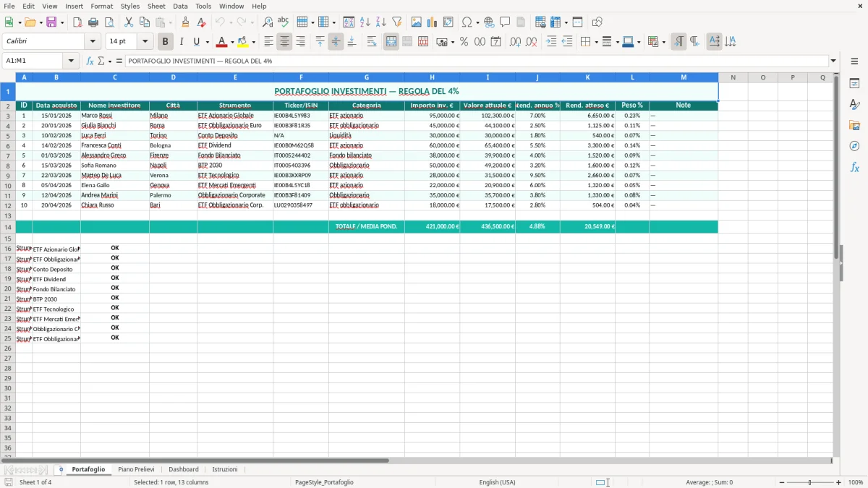This screenshot has width=868, height=488.
Task: Toggle Print Preview icon
Action: 109,22
